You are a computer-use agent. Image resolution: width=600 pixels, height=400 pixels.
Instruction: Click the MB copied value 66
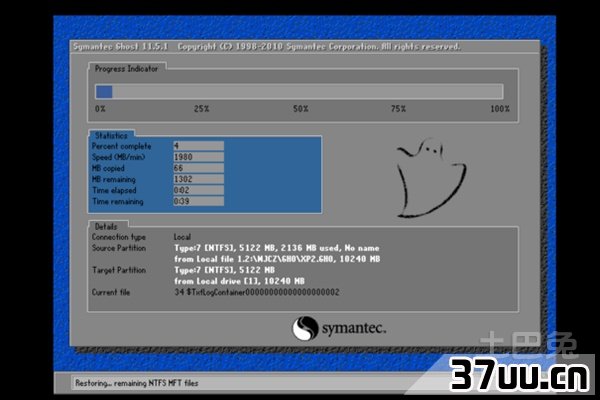tap(199, 168)
